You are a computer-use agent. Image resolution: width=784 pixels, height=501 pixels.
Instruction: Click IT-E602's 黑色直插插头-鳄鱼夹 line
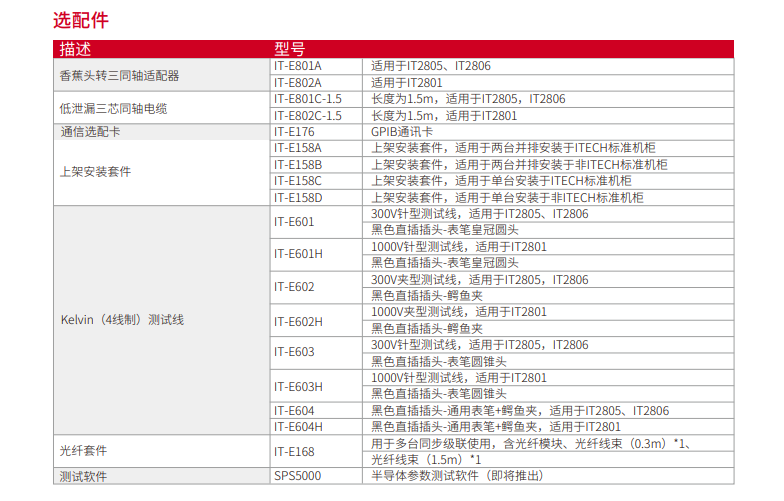click(x=426, y=296)
